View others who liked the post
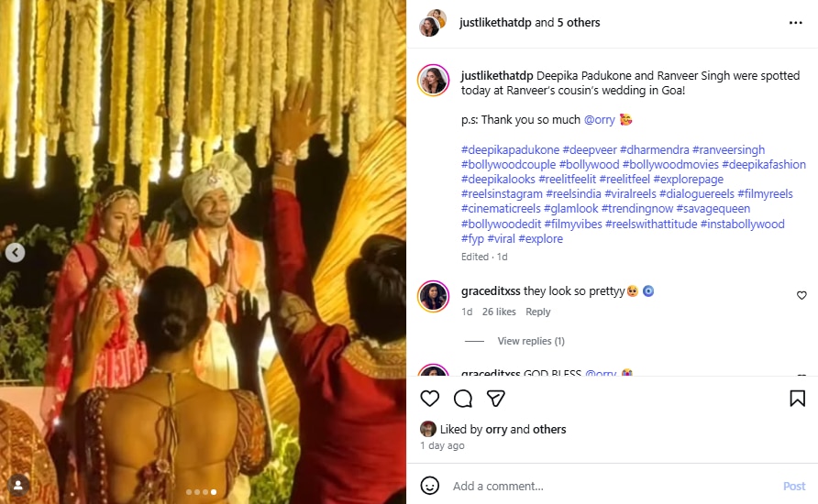 [x=550, y=429]
